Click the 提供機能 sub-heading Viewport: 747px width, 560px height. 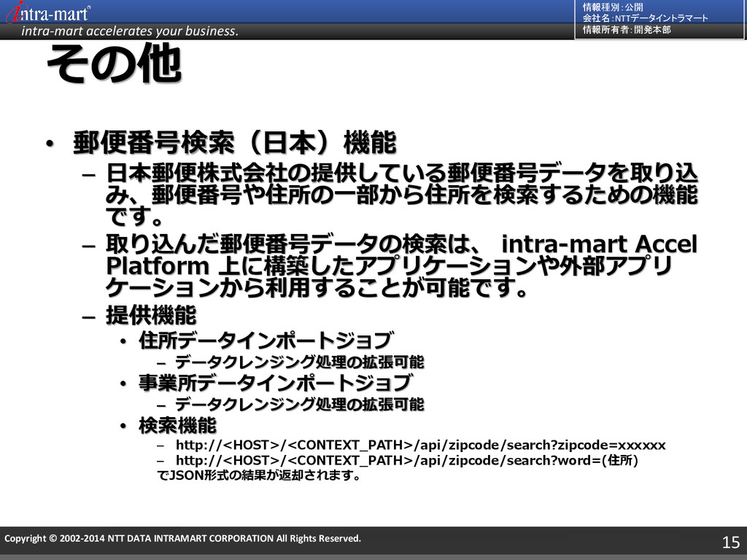[x=151, y=315]
